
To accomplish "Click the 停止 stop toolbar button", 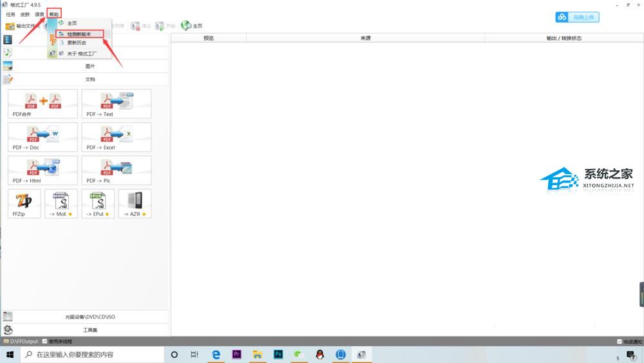I will pos(141,26).
